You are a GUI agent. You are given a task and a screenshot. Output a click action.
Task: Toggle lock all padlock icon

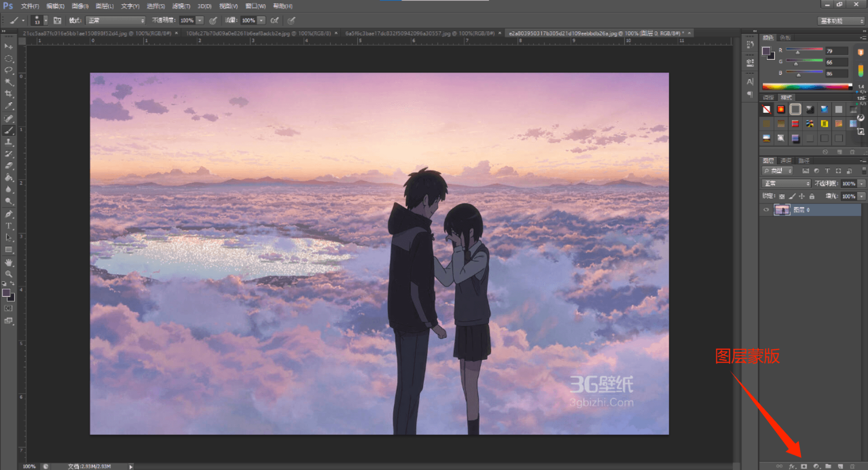click(x=812, y=196)
